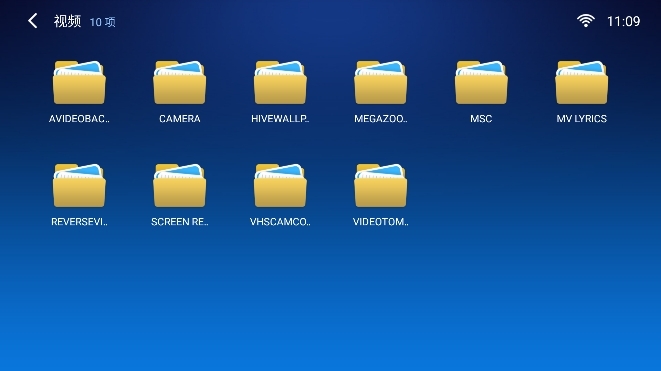Select the CAMERA folder name label
The image size is (661, 371).
180,119
